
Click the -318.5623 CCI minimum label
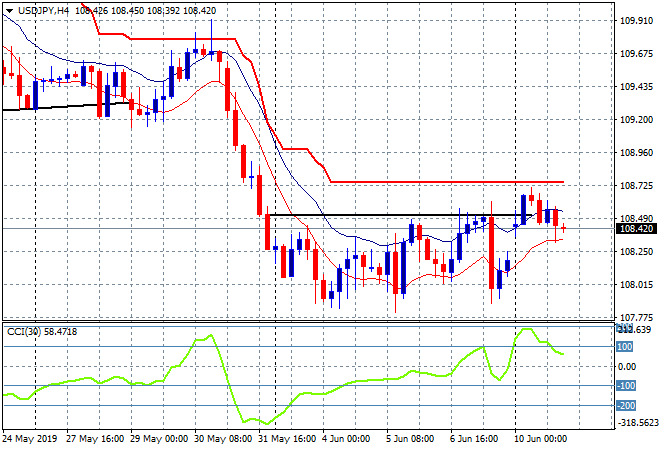(x=637, y=423)
